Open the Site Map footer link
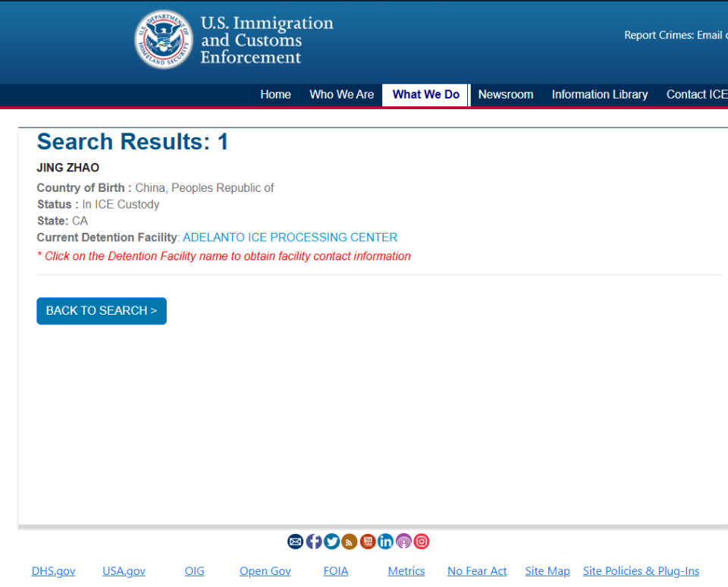This screenshot has height=587, width=728. coord(548,571)
